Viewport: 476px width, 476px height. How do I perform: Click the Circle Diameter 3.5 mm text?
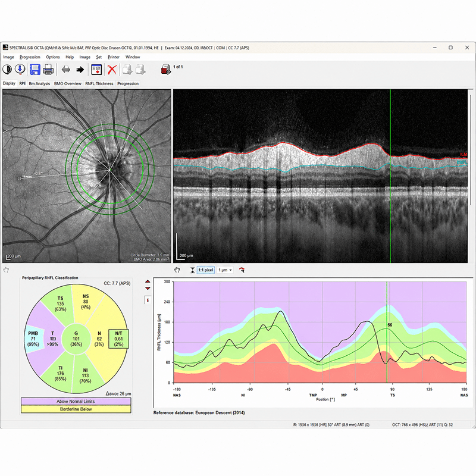(150, 255)
